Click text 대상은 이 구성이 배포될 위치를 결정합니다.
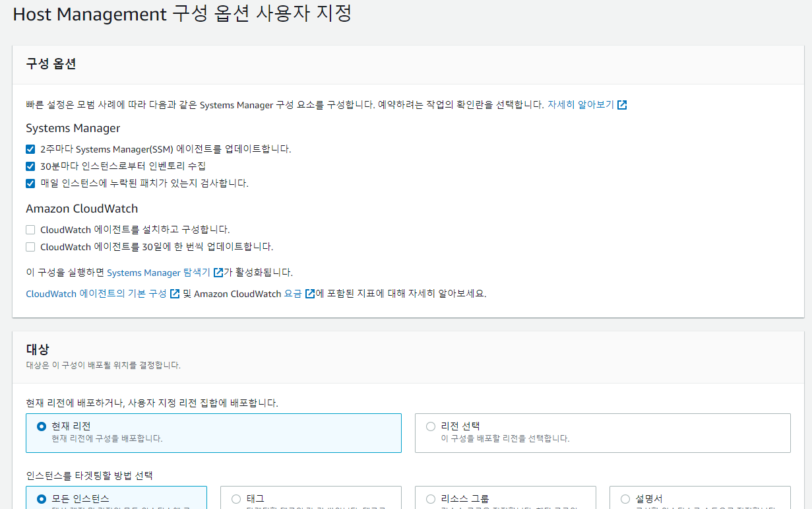This screenshot has width=812, height=509. point(103,365)
